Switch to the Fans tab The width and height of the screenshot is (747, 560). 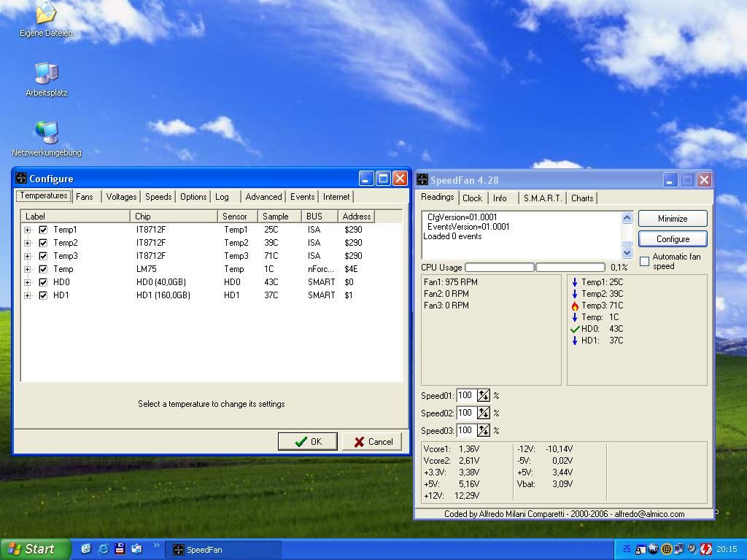pyautogui.click(x=85, y=197)
